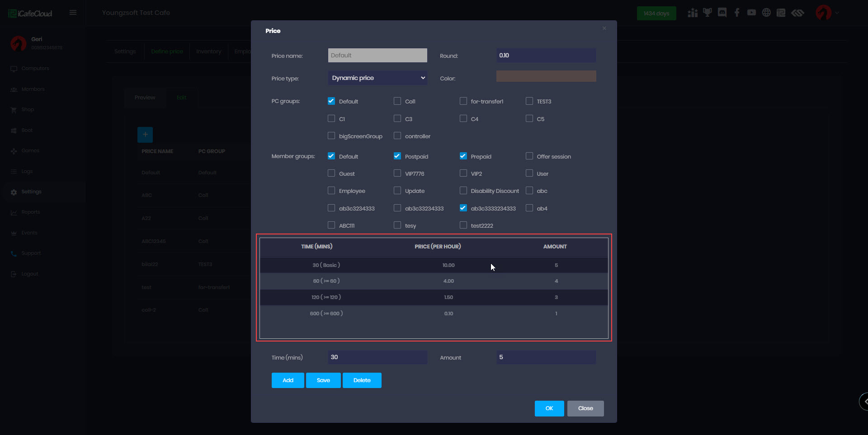Toggle the hamburger sidebar menu icon
Image resolution: width=868 pixels, height=435 pixels.
(x=73, y=13)
